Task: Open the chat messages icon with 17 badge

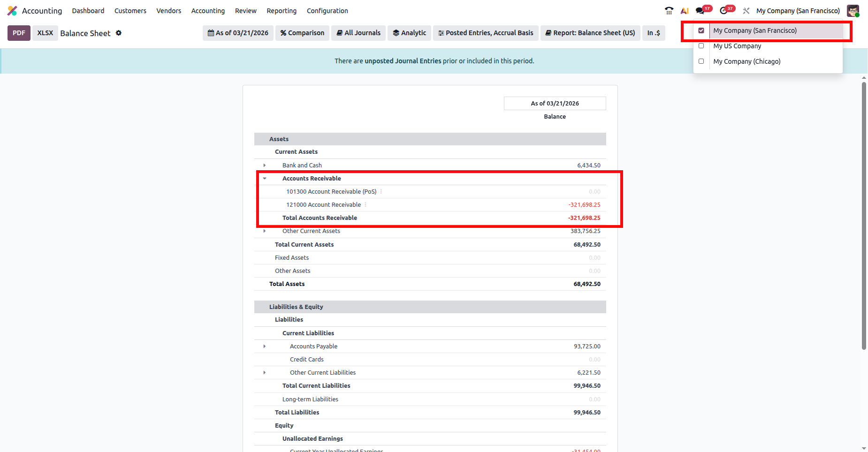Action: (700, 11)
